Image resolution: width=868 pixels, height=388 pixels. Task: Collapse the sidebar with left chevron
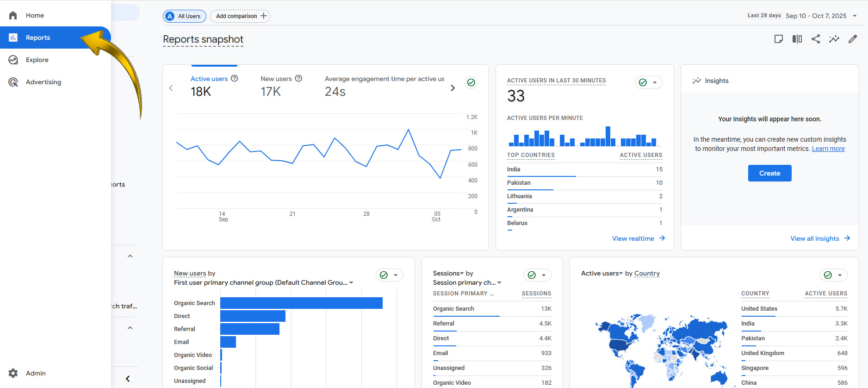click(128, 379)
